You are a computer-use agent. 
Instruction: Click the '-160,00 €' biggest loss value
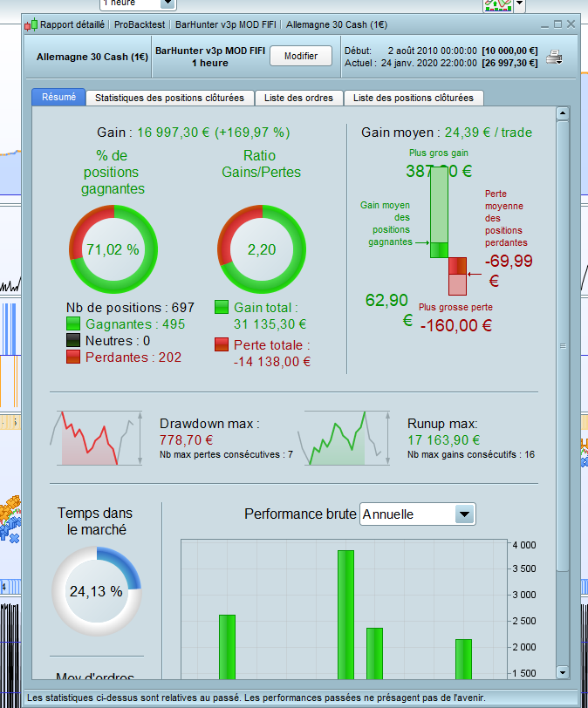[x=455, y=325]
